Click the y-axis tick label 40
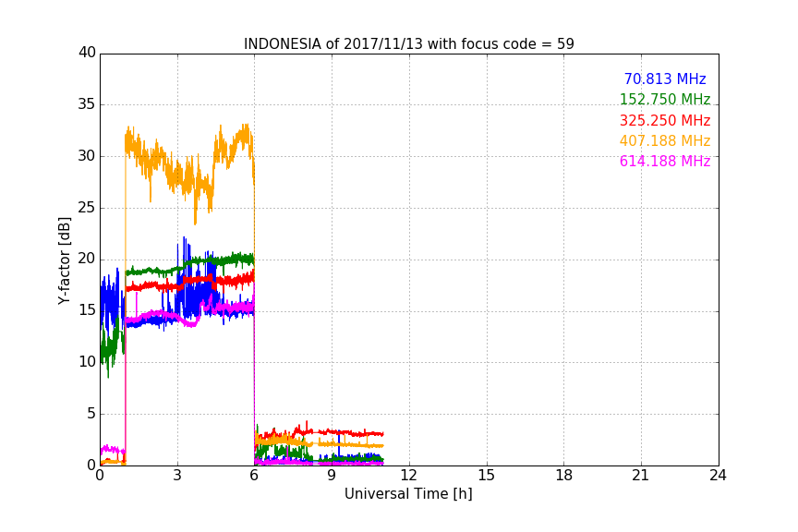This screenshot has width=798, height=532. [x=87, y=53]
